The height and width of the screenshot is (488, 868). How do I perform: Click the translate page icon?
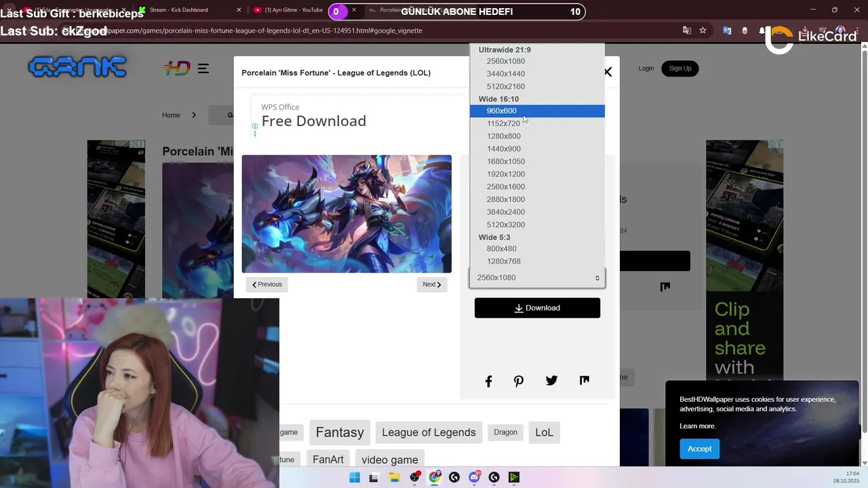click(686, 30)
